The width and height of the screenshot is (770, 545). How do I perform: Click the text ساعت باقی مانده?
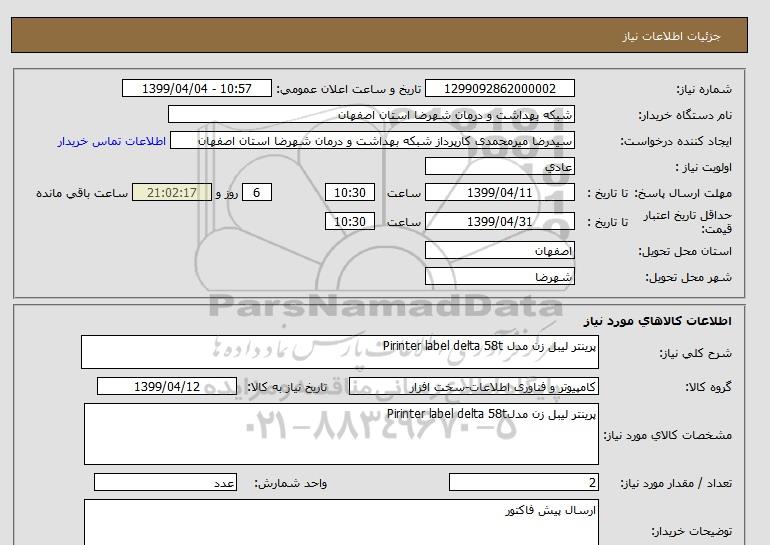[82, 193]
